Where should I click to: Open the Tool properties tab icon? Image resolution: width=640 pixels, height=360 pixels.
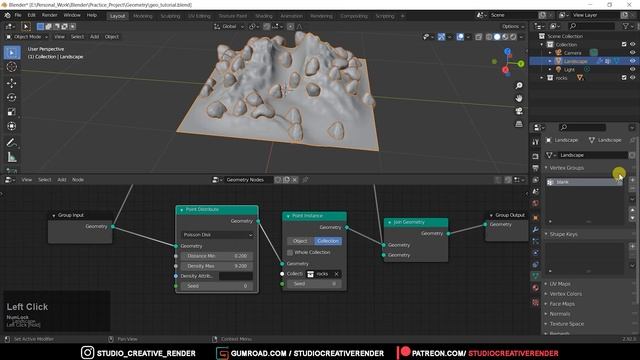click(536, 142)
